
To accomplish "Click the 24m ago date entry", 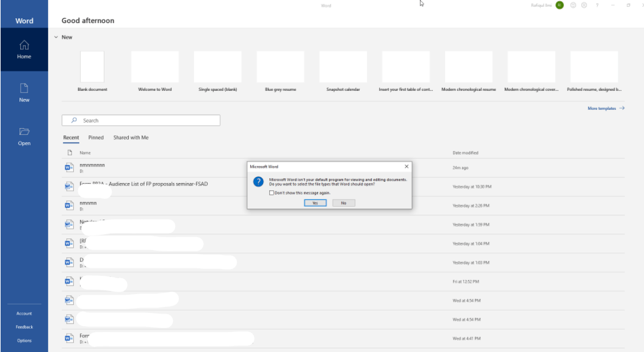I will (x=460, y=168).
